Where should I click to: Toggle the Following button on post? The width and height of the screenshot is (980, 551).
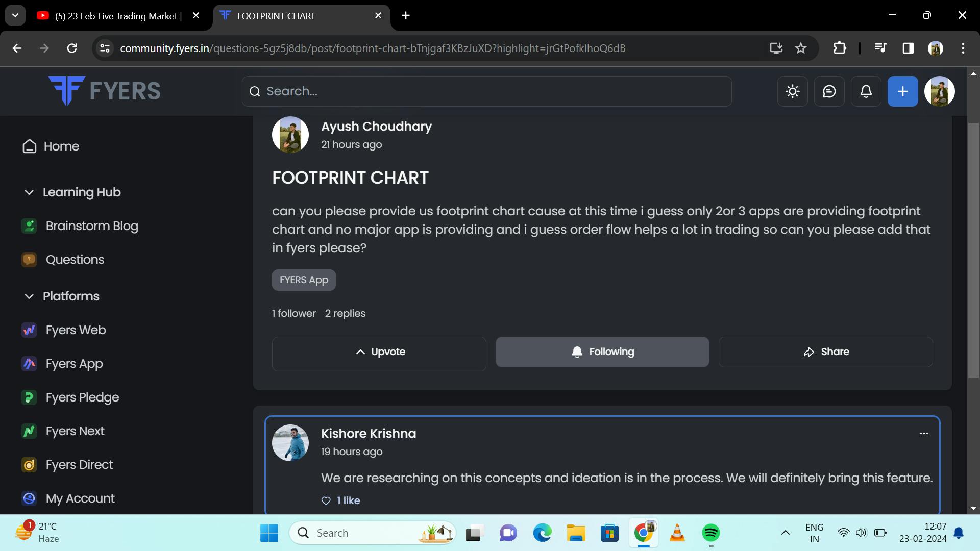602,352
